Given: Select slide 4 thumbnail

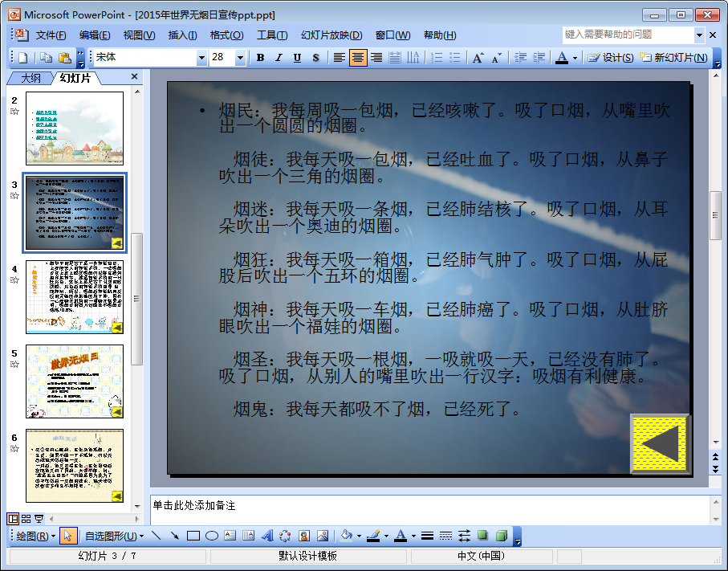Looking at the screenshot, I should click(x=75, y=297).
